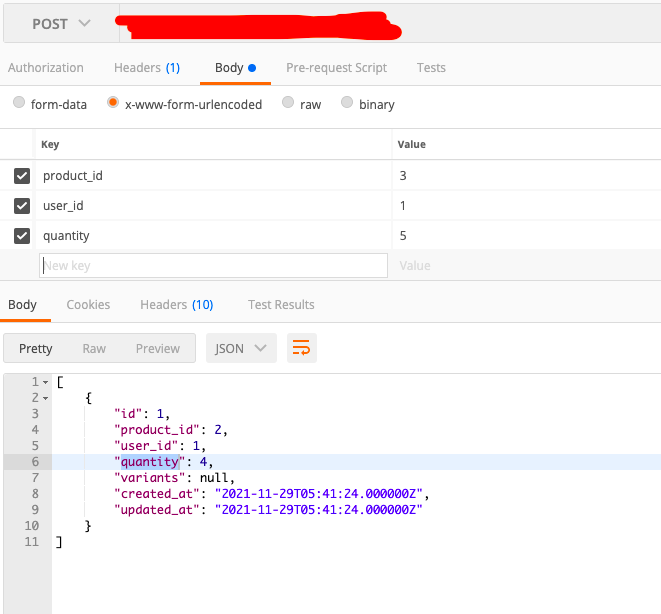
Task: Open the POST method dropdown
Action: (62, 24)
